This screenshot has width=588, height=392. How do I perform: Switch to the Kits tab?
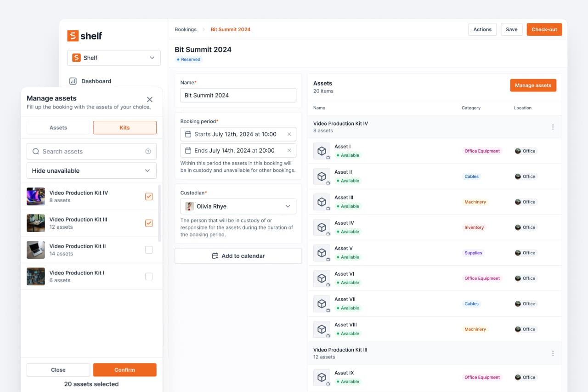(124, 127)
